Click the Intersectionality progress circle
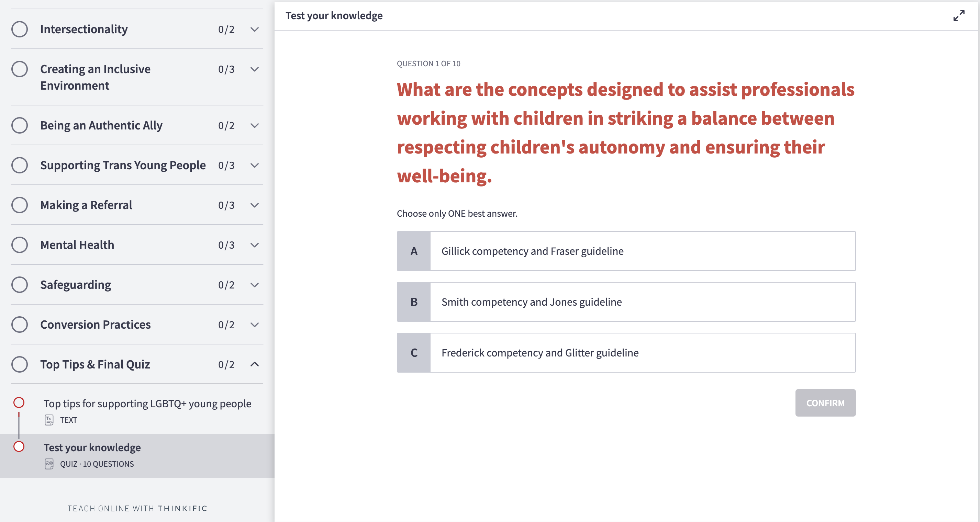This screenshot has height=522, width=980. 19,29
